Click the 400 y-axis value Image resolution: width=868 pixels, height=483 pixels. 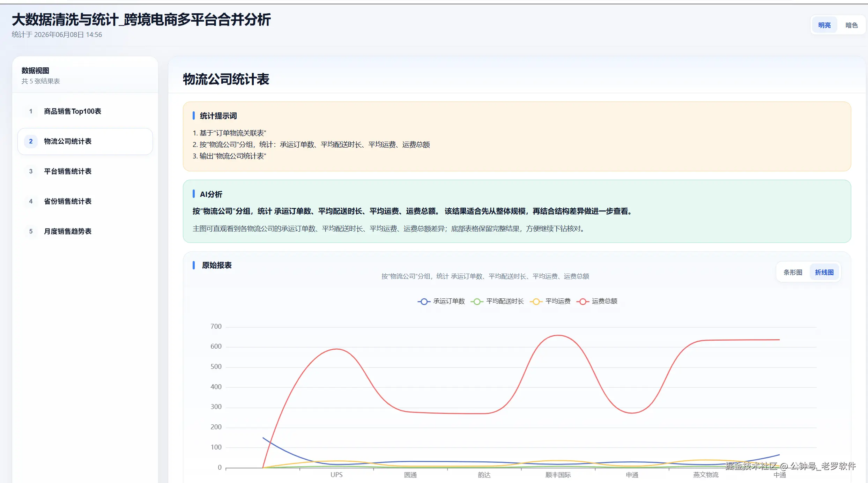[216, 387]
